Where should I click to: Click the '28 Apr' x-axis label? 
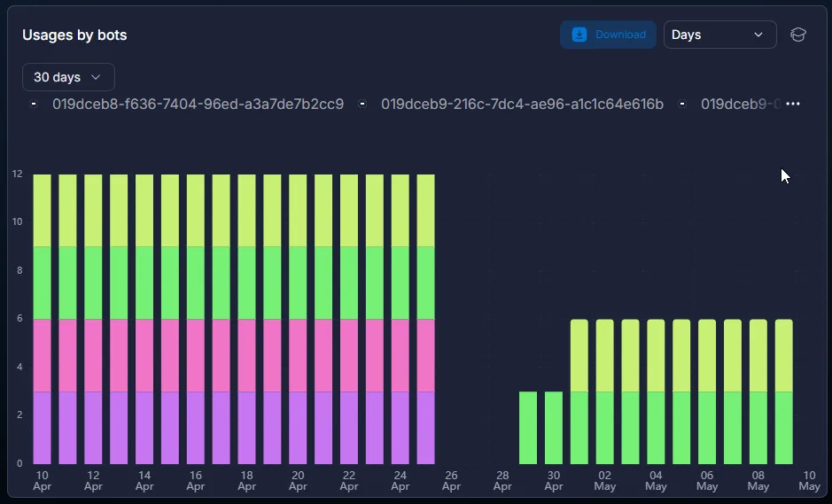(x=502, y=481)
